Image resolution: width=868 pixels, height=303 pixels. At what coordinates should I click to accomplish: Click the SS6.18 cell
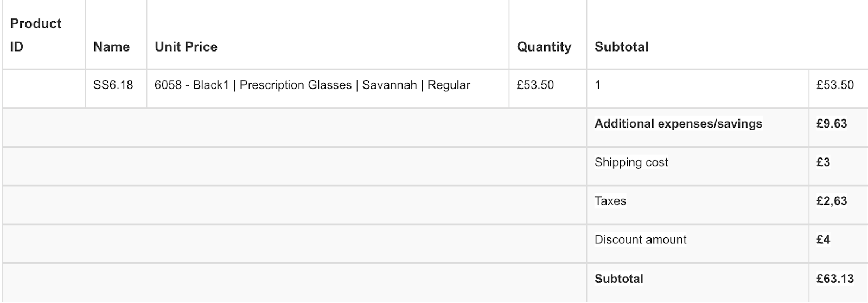pyautogui.click(x=113, y=85)
